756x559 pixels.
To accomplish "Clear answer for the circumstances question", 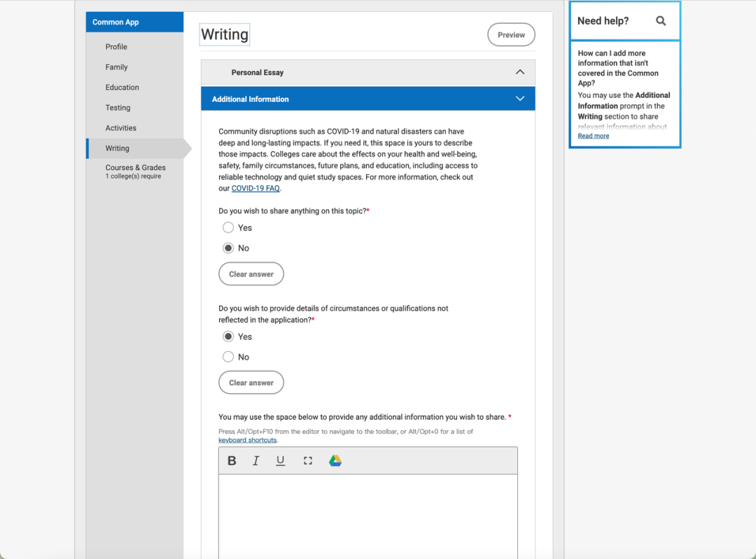I will [251, 383].
